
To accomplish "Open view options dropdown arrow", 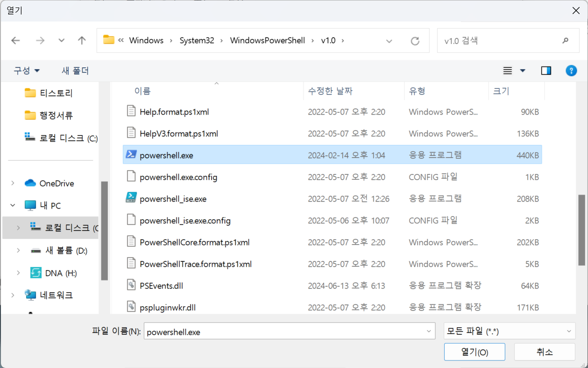I will click(523, 71).
